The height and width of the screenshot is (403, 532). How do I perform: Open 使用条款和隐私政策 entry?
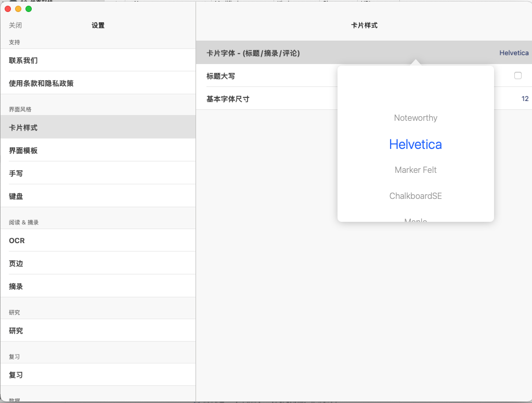(x=41, y=83)
